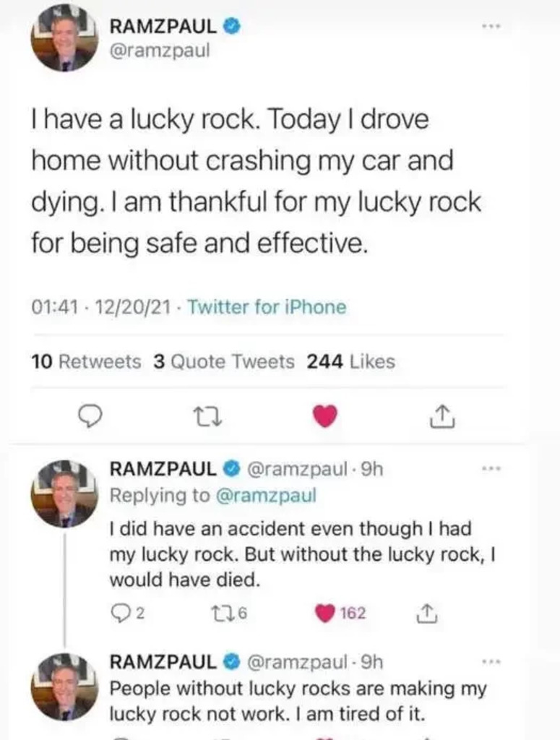Click the reply icon under main tweet

pos(88,416)
